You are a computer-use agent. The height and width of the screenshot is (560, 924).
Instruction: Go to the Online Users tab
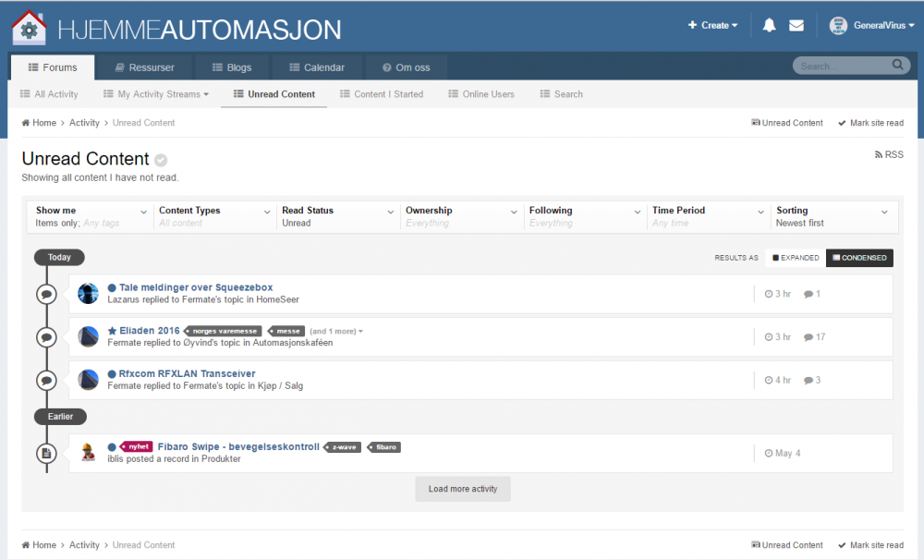481,94
